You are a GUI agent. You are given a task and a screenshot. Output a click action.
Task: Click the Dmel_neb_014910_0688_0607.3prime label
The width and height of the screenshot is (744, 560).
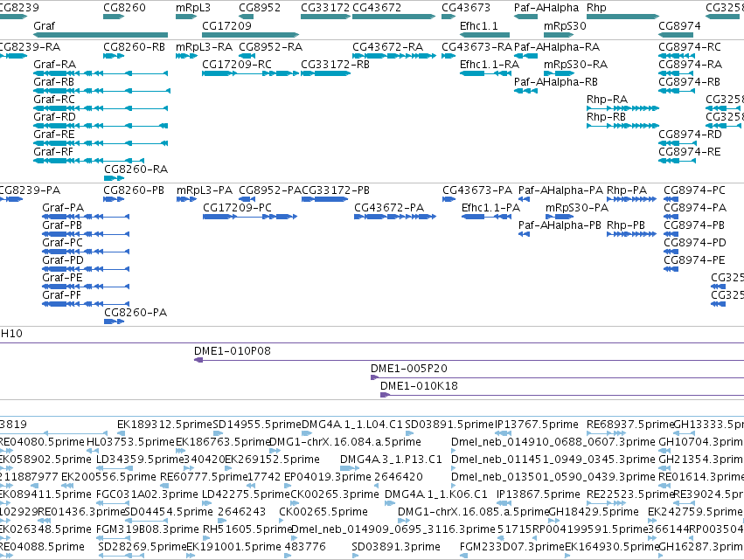[x=553, y=442]
